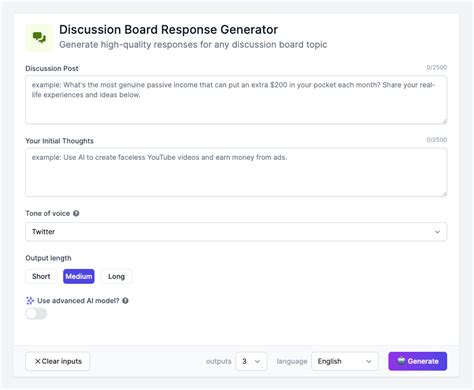Click the Clear inputs button
This screenshot has height=390, width=474.
click(x=58, y=361)
